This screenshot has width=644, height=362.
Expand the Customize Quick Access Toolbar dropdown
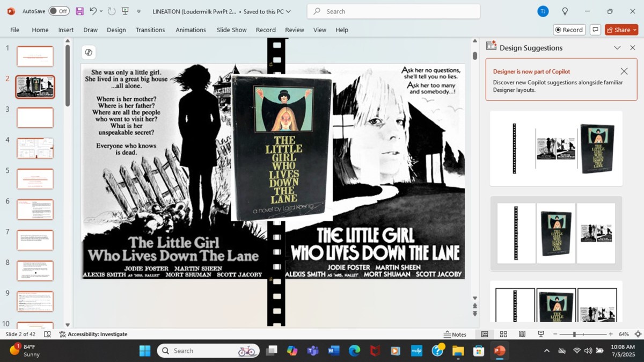[x=139, y=11]
